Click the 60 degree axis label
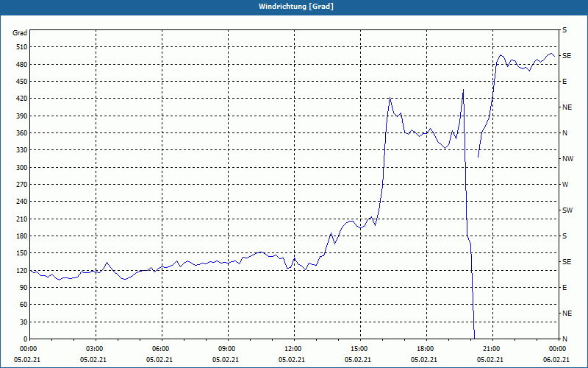 24,305
